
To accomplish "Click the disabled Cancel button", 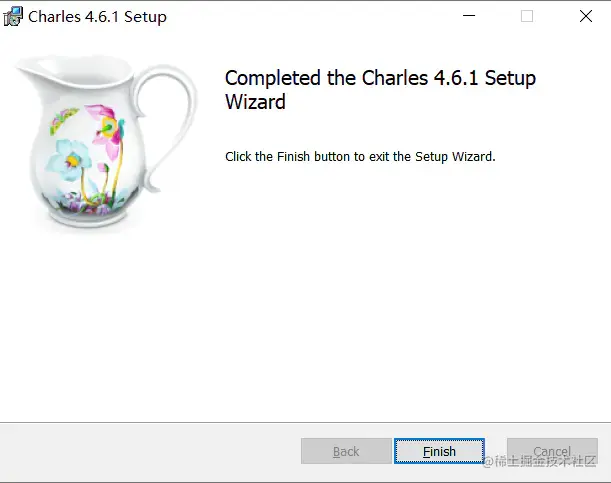I will [x=551, y=451].
